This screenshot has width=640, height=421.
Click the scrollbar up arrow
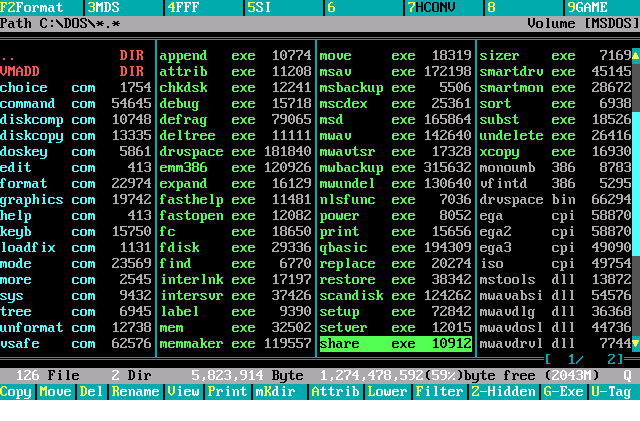coord(636,55)
